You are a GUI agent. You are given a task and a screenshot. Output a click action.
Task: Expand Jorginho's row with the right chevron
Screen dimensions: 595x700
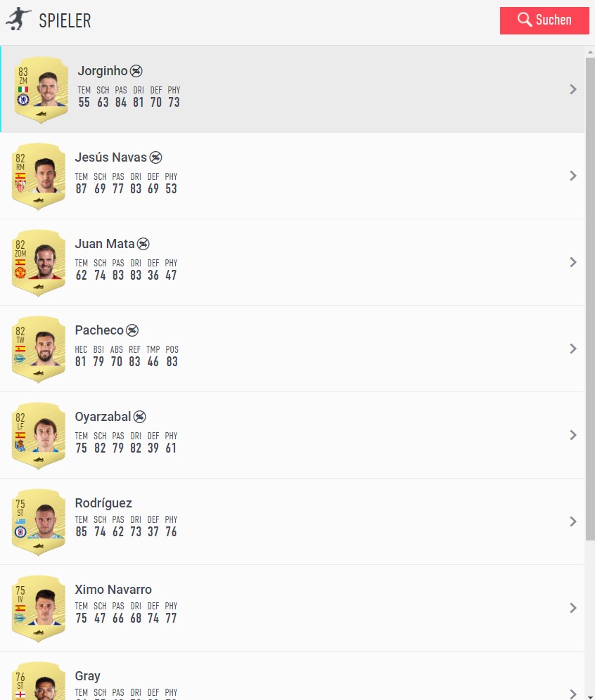573,89
